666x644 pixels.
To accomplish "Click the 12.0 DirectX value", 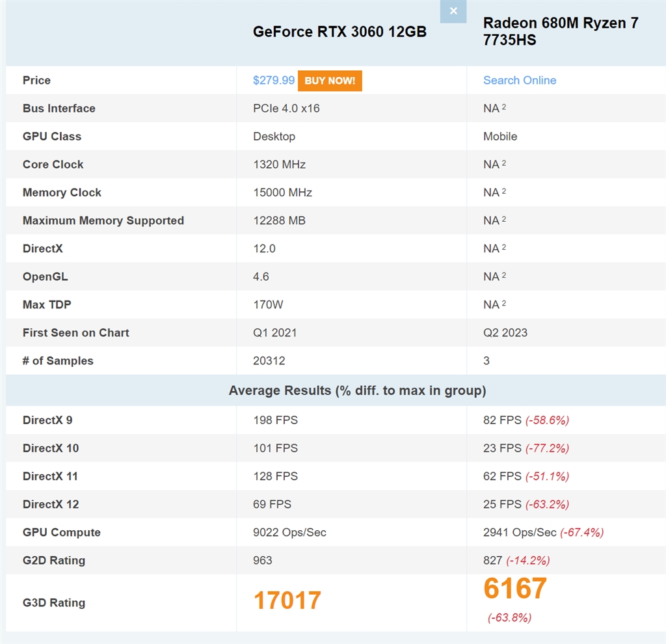I will click(264, 248).
